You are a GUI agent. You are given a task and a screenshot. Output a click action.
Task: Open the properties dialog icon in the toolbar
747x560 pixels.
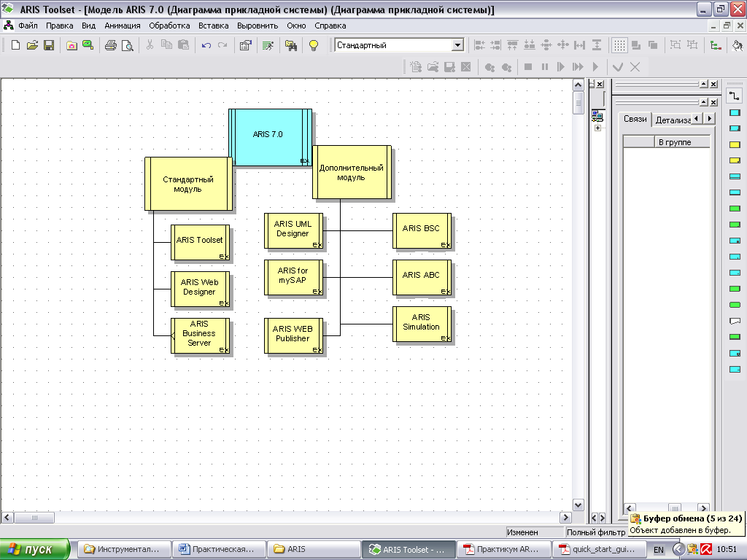coord(245,45)
